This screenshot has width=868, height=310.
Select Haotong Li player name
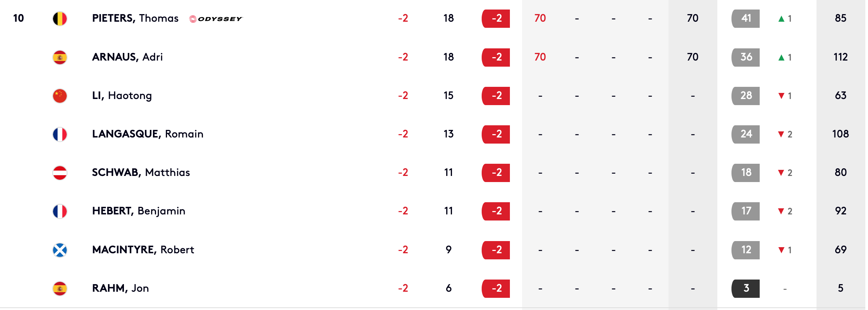(x=122, y=96)
